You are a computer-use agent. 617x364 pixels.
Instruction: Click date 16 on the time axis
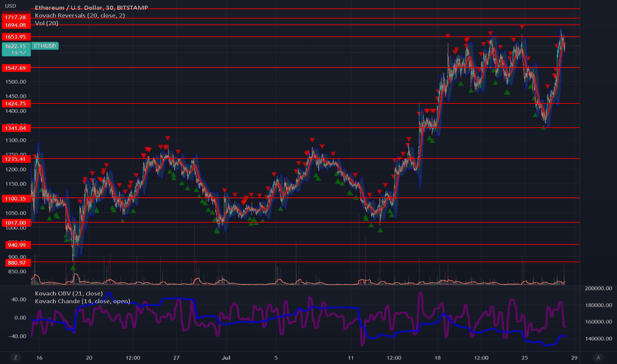[x=39, y=357]
